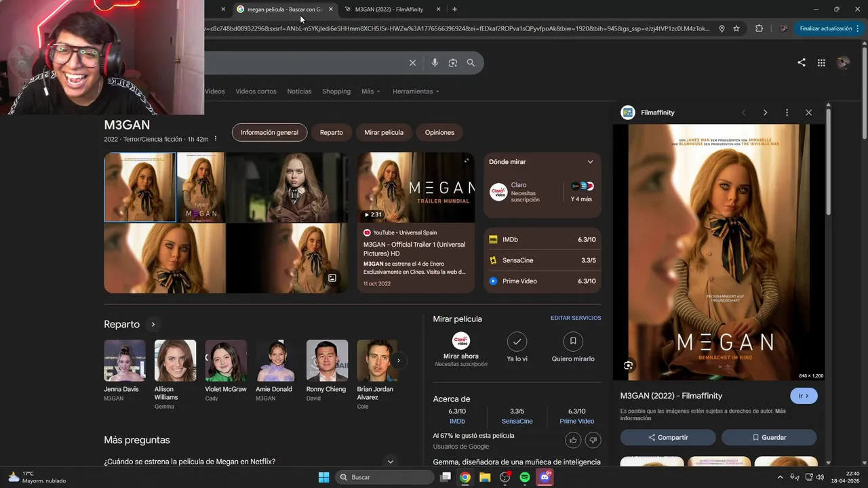Open Spotify from the taskbar
Viewport: 868px width, 488px height.
[524, 477]
